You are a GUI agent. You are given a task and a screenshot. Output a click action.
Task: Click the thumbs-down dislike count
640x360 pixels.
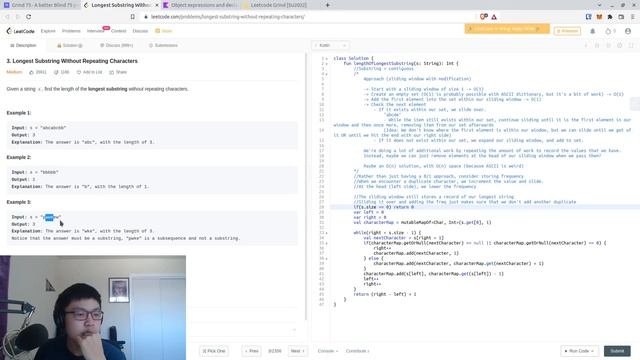pos(62,72)
